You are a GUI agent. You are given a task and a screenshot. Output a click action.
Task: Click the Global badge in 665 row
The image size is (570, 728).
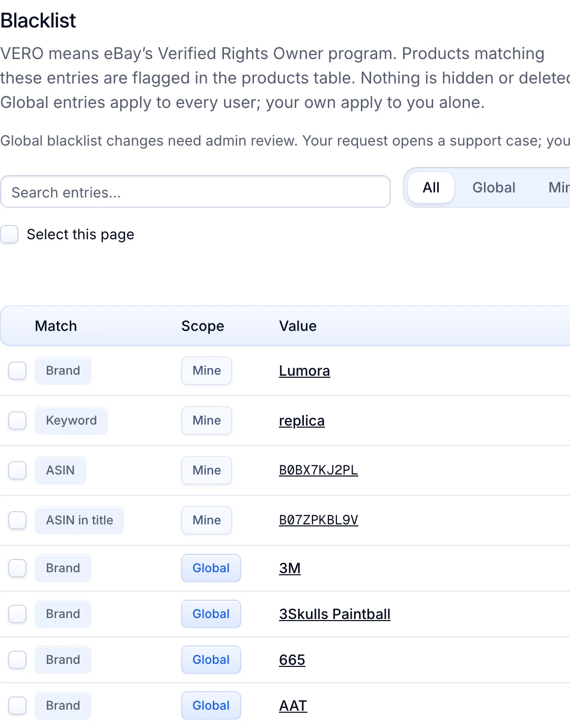pos(211,660)
